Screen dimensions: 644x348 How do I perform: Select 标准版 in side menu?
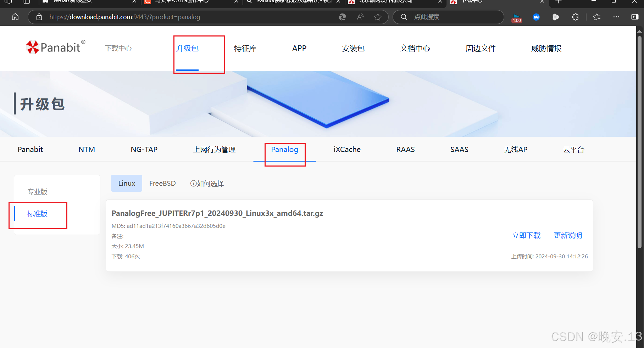pyautogui.click(x=37, y=213)
